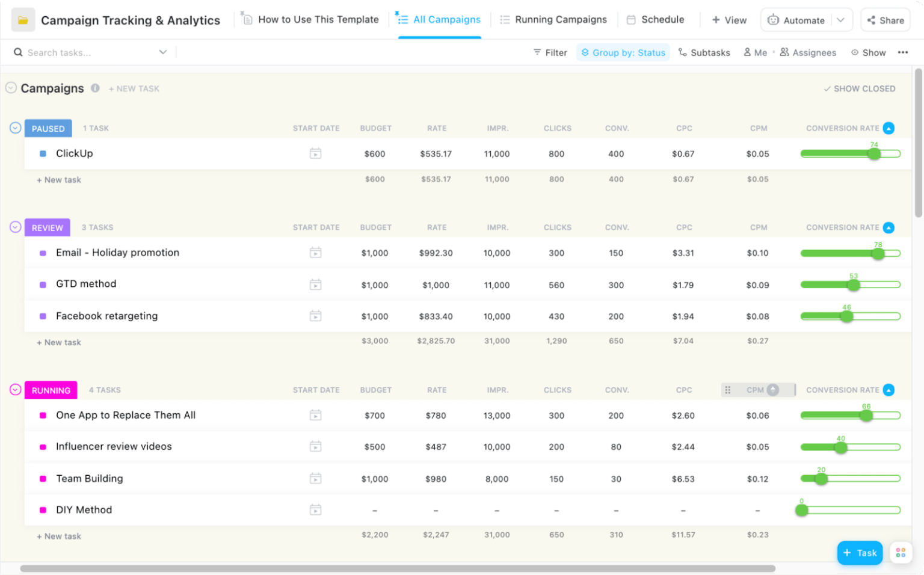Collapse the Campaigns section
This screenshot has height=575, width=924.
click(10, 88)
